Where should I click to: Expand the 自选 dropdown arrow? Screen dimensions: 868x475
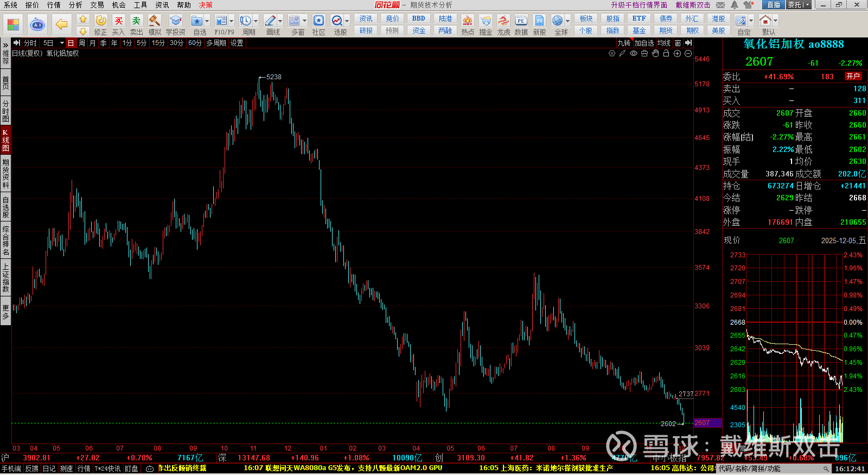click(x=207, y=21)
